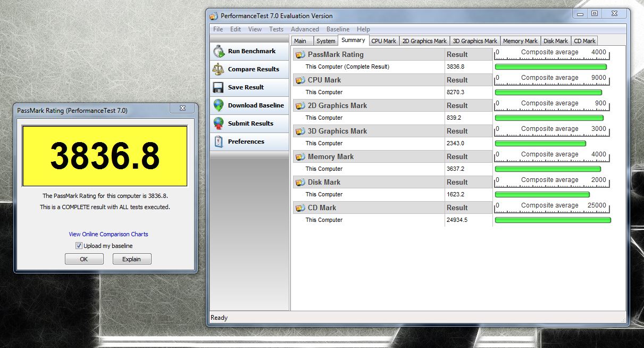
Task: Select the Summary tab
Action: [x=353, y=40]
